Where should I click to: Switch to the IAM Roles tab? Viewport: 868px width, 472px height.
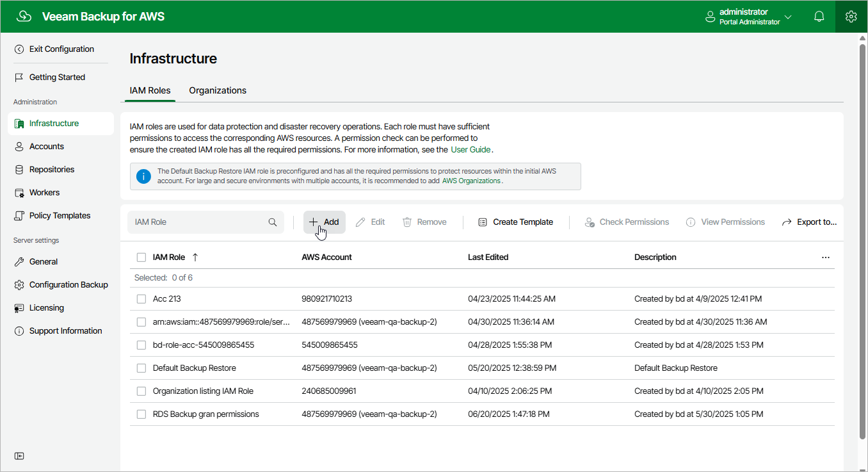click(x=150, y=91)
